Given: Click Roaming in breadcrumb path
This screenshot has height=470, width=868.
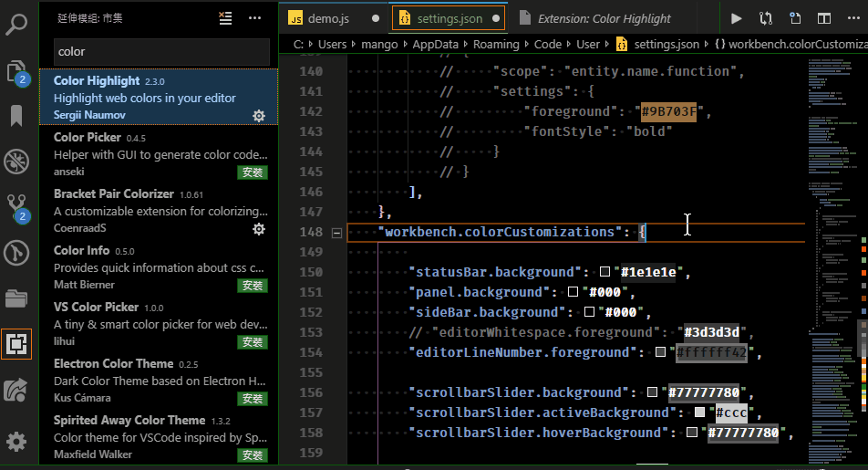Looking at the screenshot, I should [496, 45].
